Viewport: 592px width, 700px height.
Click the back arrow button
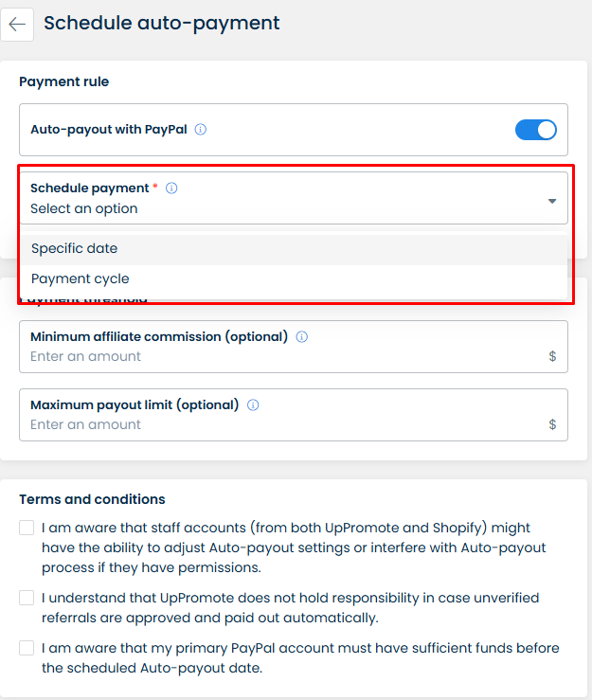tap(17, 24)
